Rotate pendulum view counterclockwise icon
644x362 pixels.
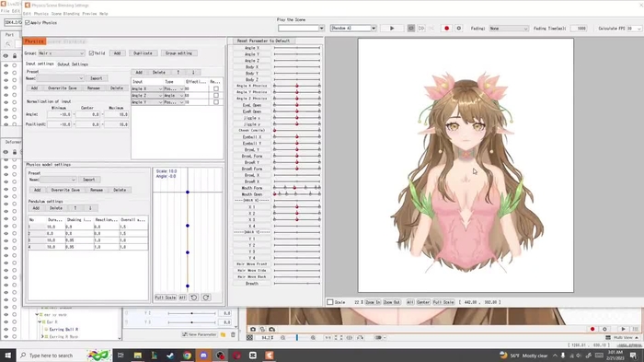(194, 298)
